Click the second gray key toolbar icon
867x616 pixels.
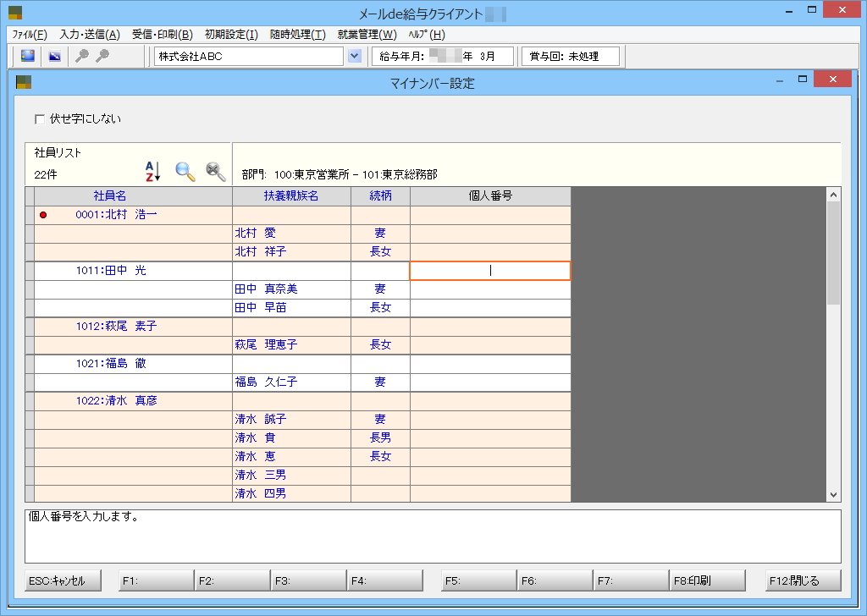click(102, 56)
